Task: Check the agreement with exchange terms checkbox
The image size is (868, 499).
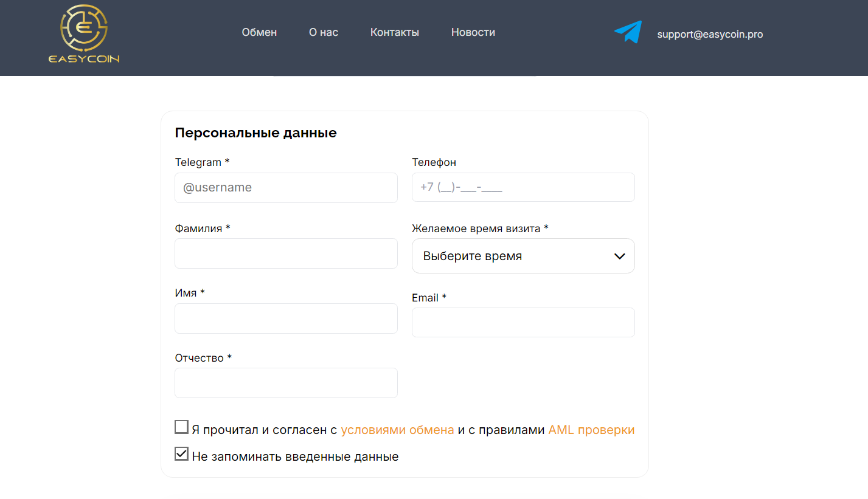Action: pyautogui.click(x=181, y=427)
